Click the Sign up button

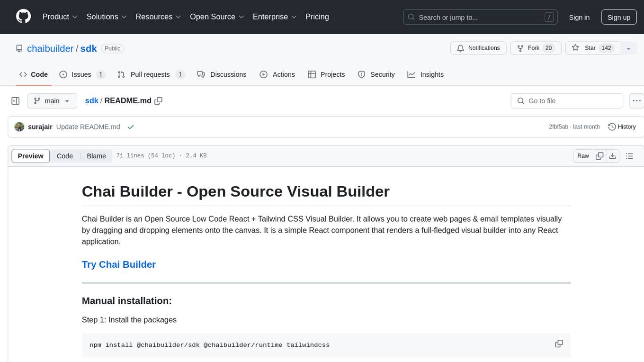619,17
